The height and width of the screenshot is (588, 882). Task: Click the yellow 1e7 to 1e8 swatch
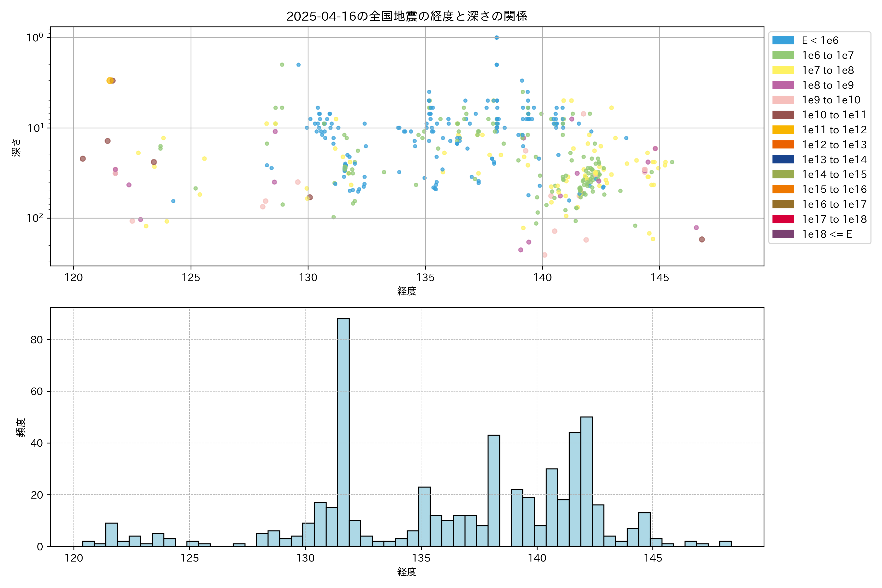pyautogui.click(x=783, y=70)
